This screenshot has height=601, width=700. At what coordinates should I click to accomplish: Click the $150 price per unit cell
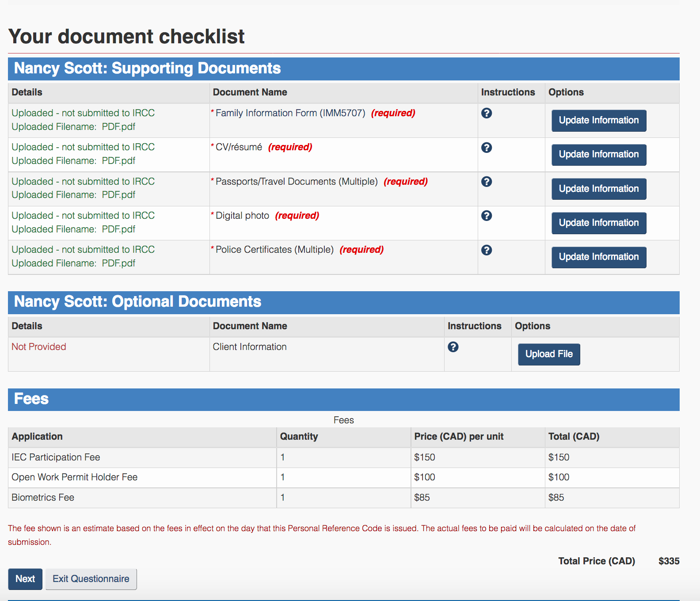coord(425,457)
